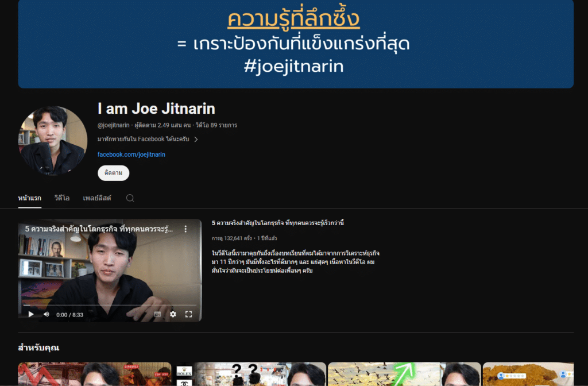588x386 pixels.
Task: Open the three-dot menu on video player
Action: point(185,229)
